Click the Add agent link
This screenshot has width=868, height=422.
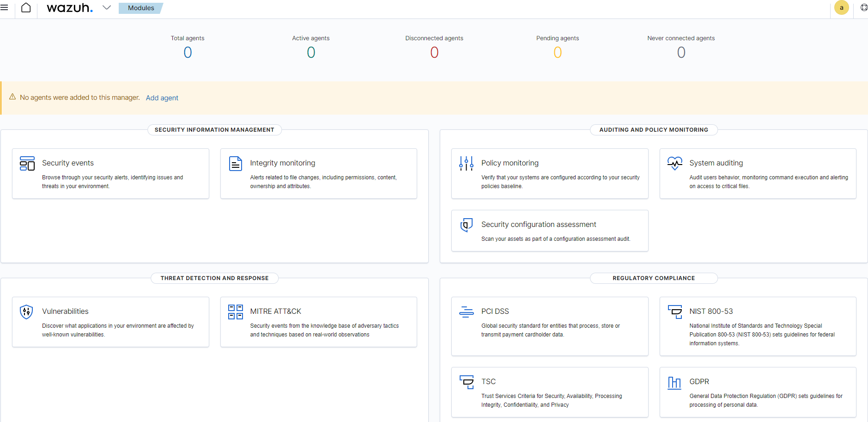coord(162,98)
